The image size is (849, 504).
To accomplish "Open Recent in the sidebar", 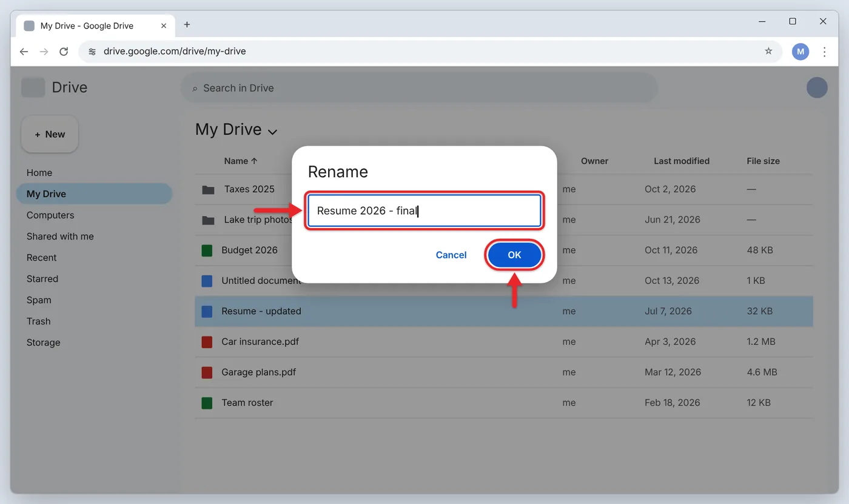I will (x=41, y=258).
